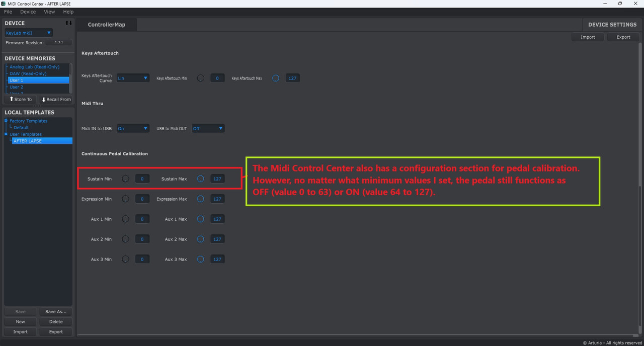Click the Save As... button
Screen dimensions: 644x346
[56, 311]
